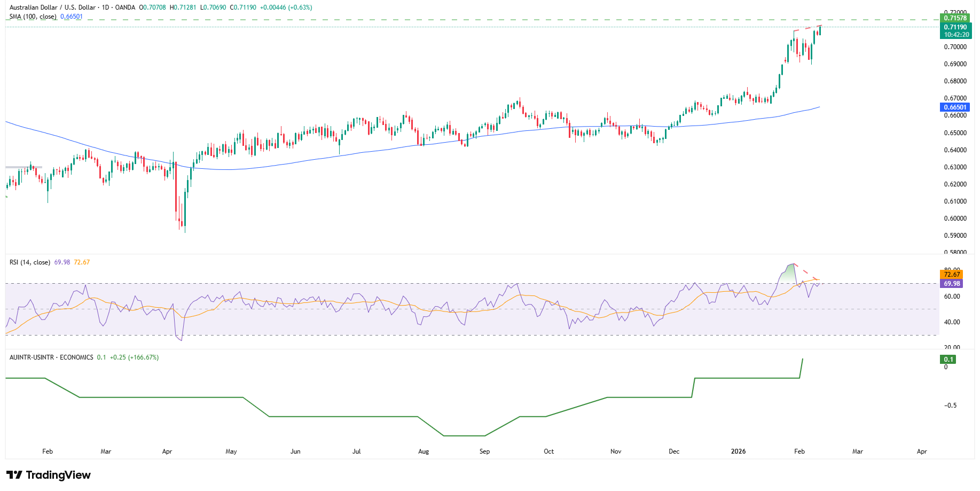This screenshot has height=491, width=980.
Task: Click the current price badge 0.71190
Action: coord(957,27)
